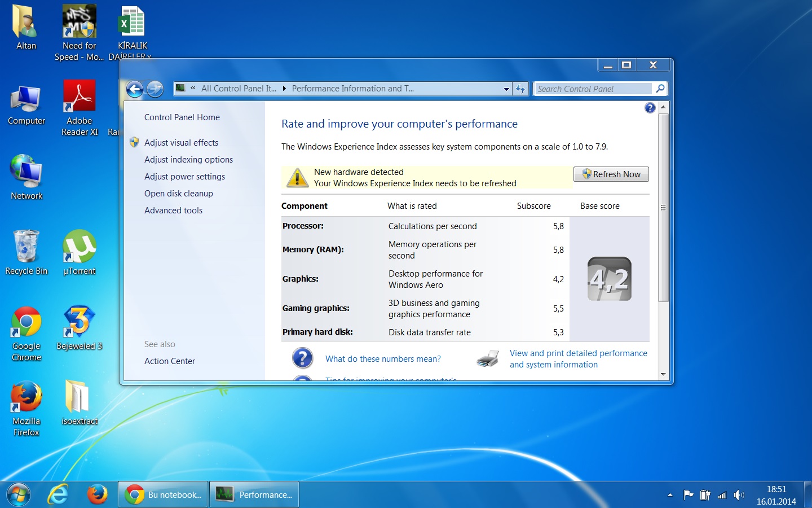This screenshot has height=508, width=812.
Task: Click the blue Help question mark icon
Action: point(650,108)
